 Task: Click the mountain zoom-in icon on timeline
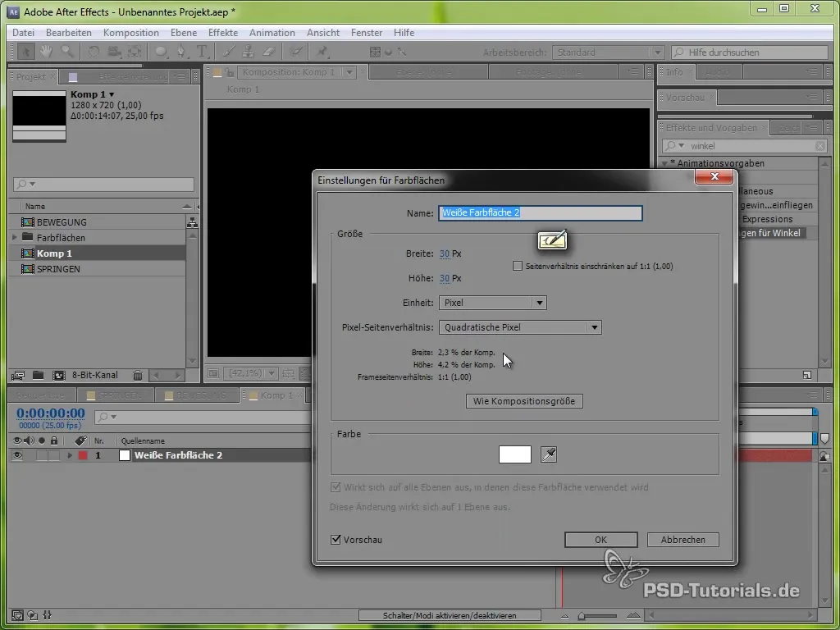[x=633, y=615]
